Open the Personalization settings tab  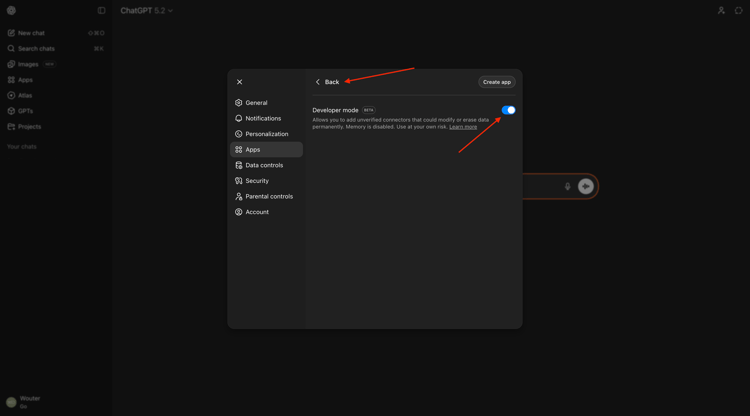[266, 134]
